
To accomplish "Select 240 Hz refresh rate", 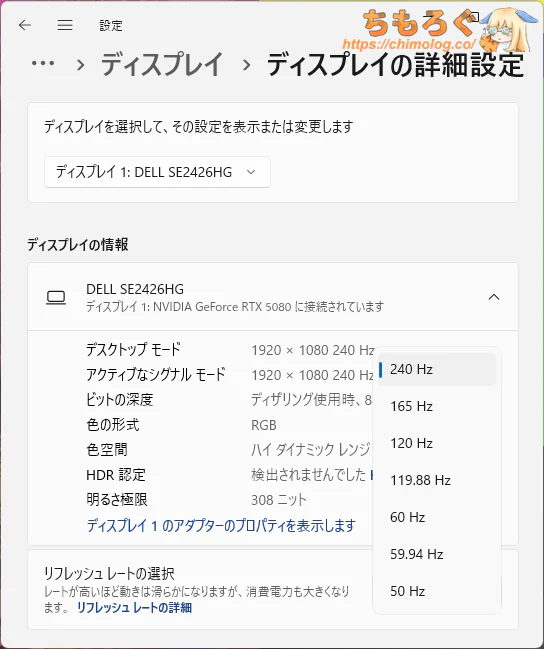I will tap(437, 369).
